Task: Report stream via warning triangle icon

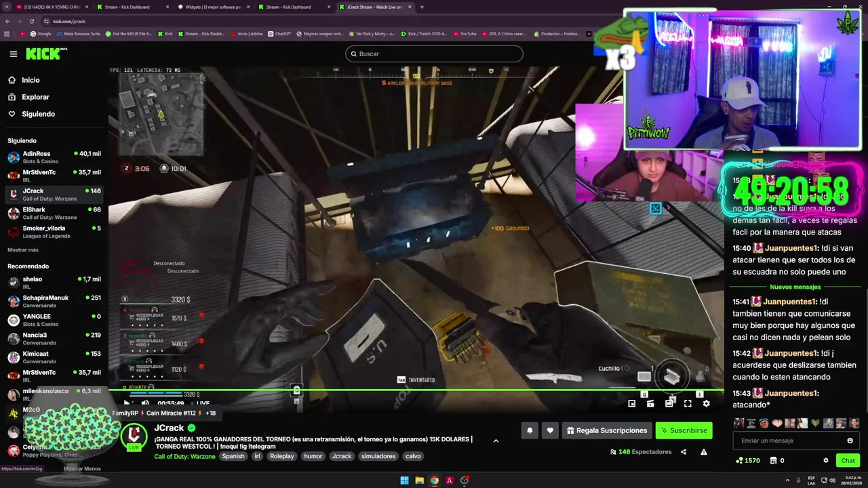Action: pos(704,452)
